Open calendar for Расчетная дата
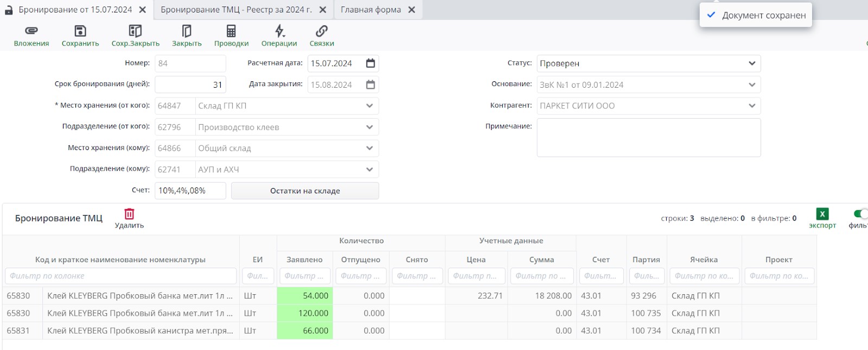Image resolution: width=868 pixels, height=350 pixels. pyautogui.click(x=371, y=63)
